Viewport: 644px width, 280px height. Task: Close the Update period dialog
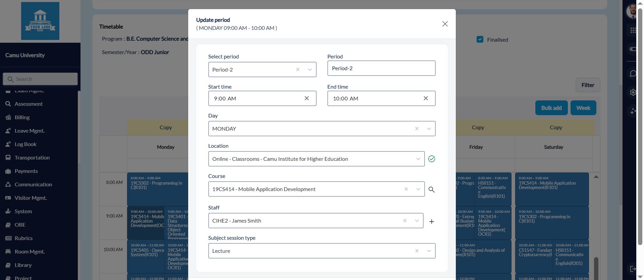(445, 24)
